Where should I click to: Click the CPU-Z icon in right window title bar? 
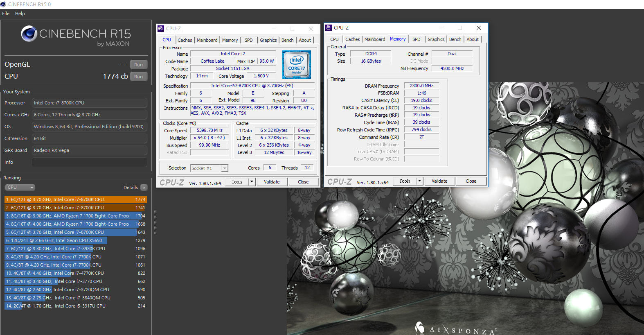pos(329,28)
